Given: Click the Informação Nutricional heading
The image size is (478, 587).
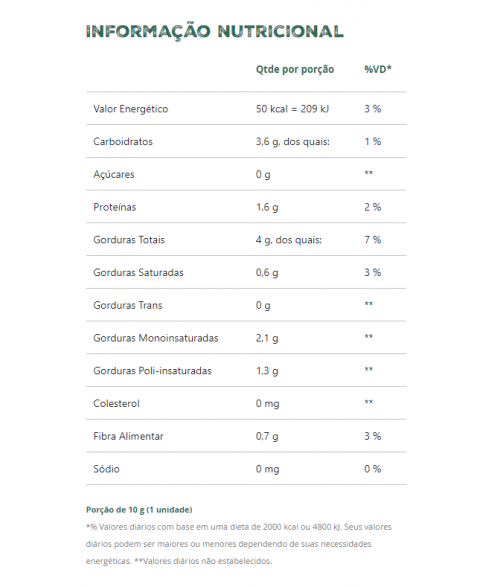Looking at the screenshot, I should pyautogui.click(x=214, y=31).
